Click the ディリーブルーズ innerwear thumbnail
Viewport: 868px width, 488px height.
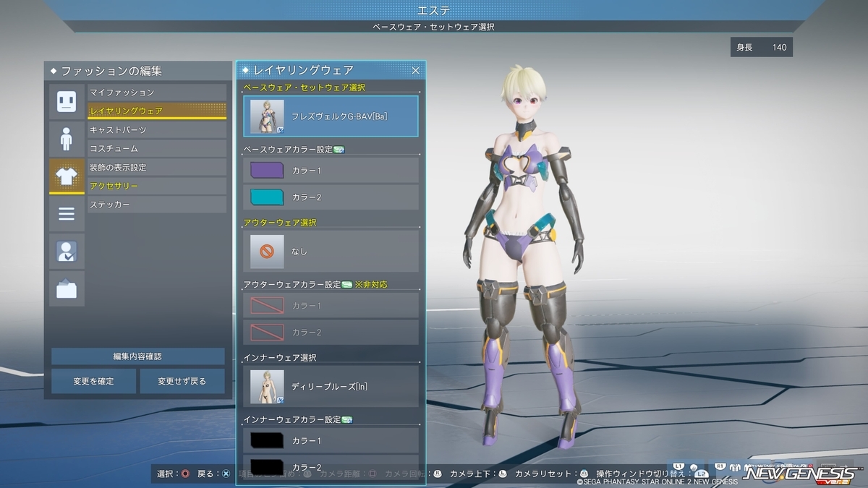(x=267, y=386)
